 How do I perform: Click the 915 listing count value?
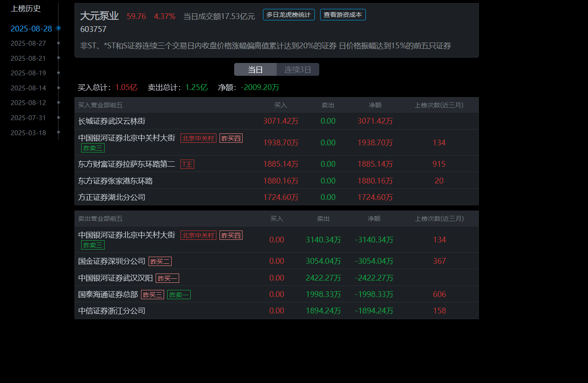(x=439, y=164)
